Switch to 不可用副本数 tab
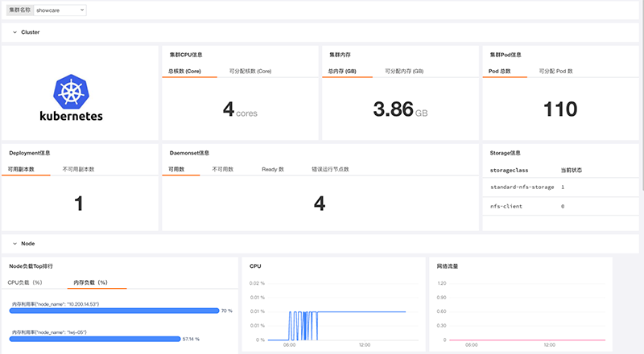This screenshot has height=354, width=644. (x=78, y=169)
